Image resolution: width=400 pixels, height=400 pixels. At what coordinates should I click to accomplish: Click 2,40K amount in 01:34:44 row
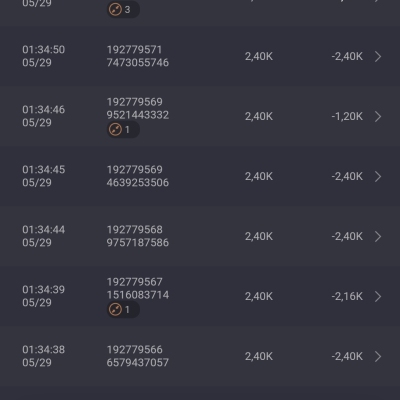pos(259,236)
